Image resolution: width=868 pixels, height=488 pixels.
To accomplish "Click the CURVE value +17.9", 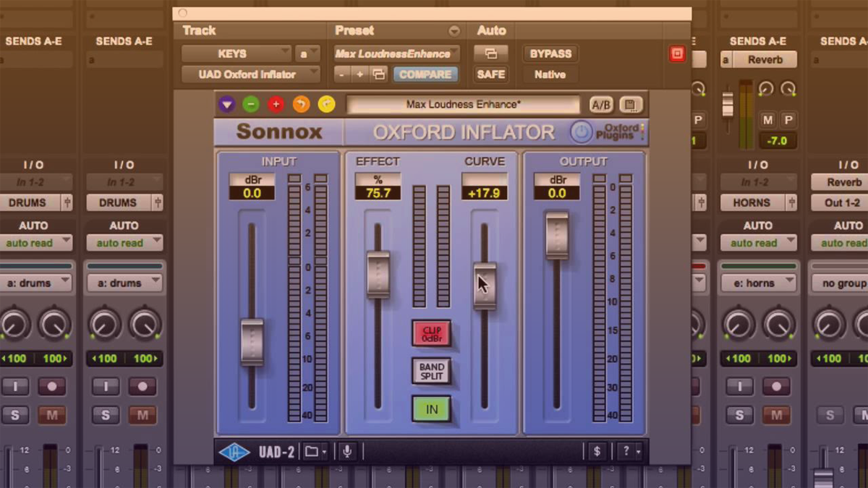I will (485, 193).
